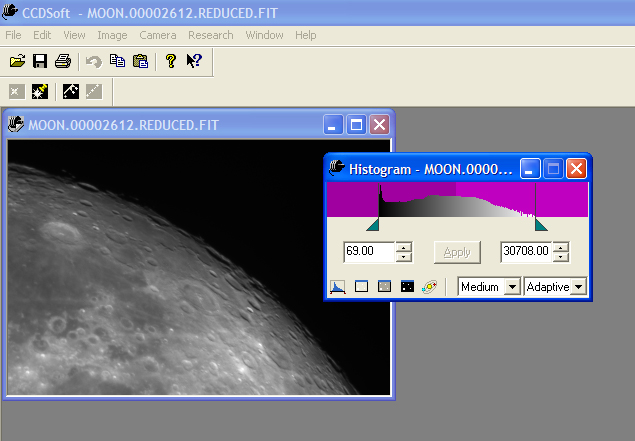
Task: Minimize the Histogram window
Action: click(x=530, y=168)
